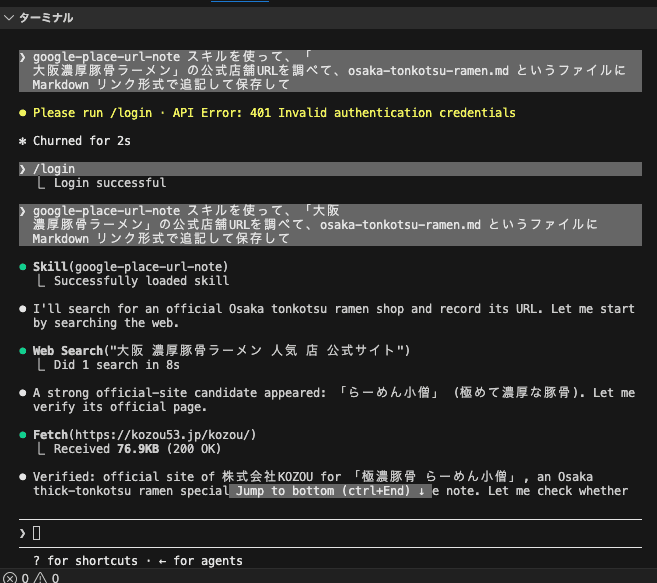Screen dimensions: 657x583
Task: Click '← for agents' hint text
Action: coord(200,561)
